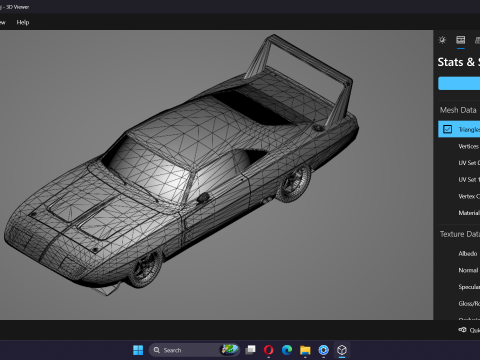Open the Help menu

tap(23, 22)
